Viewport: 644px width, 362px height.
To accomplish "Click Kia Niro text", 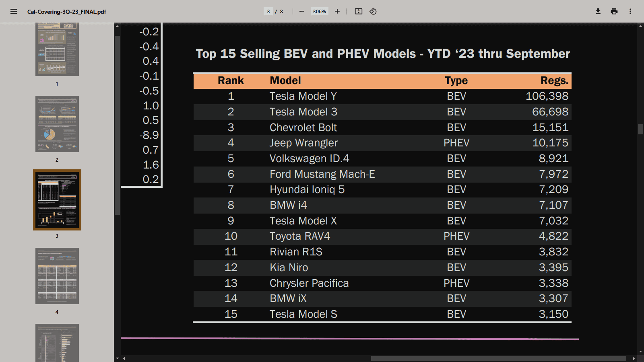I will (289, 267).
